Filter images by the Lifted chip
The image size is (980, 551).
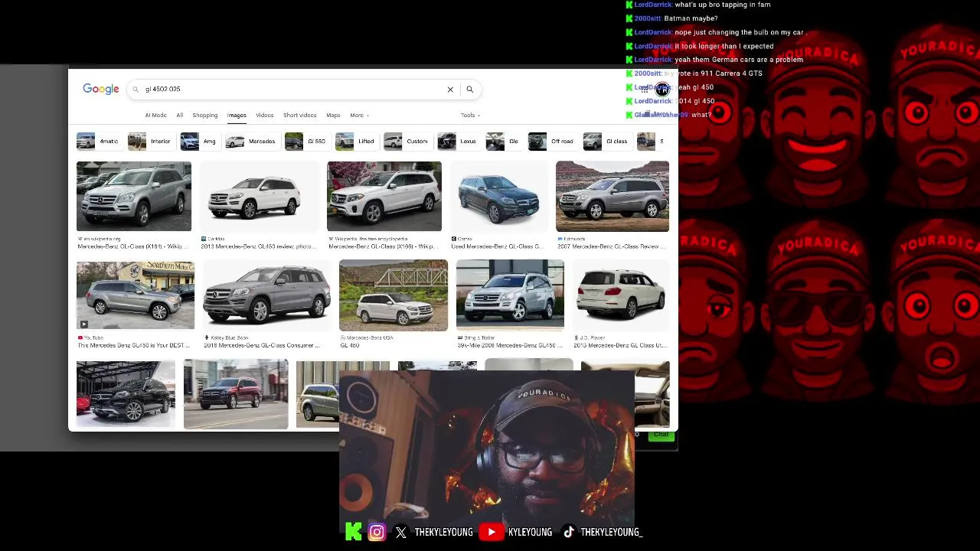coord(356,142)
